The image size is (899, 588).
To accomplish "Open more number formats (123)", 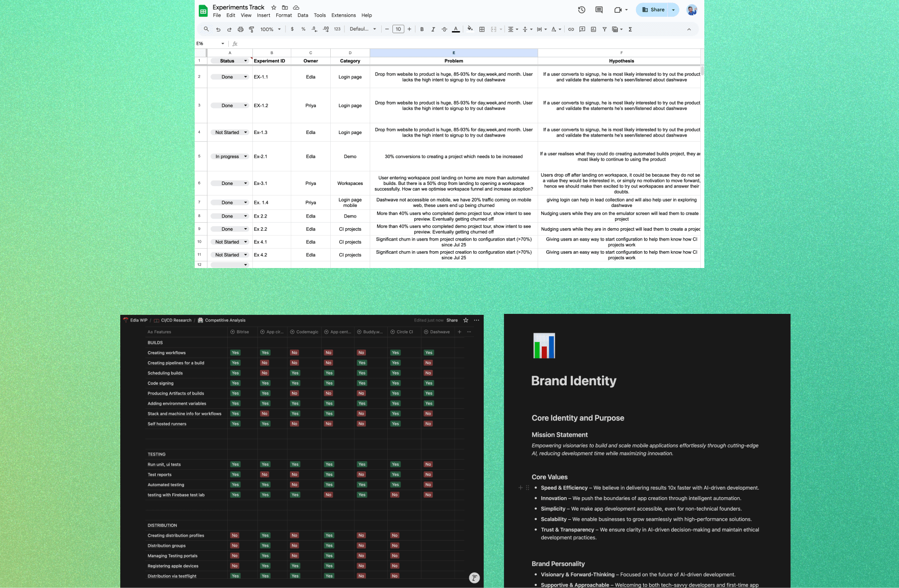I will pyautogui.click(x=337, y=29).
